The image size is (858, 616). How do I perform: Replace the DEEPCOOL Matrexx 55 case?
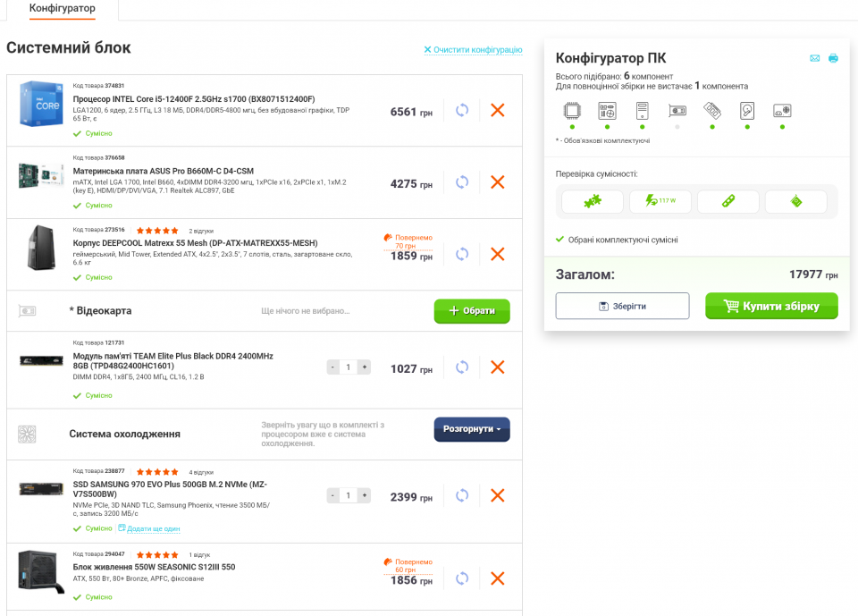(462, 255)
